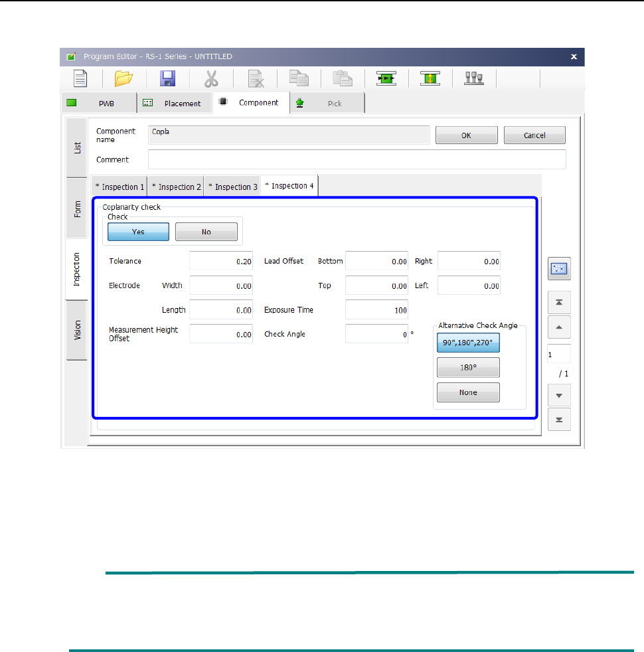Click the Paste clipboard icon
Viewport: 644px width, 652px height.
343,78
